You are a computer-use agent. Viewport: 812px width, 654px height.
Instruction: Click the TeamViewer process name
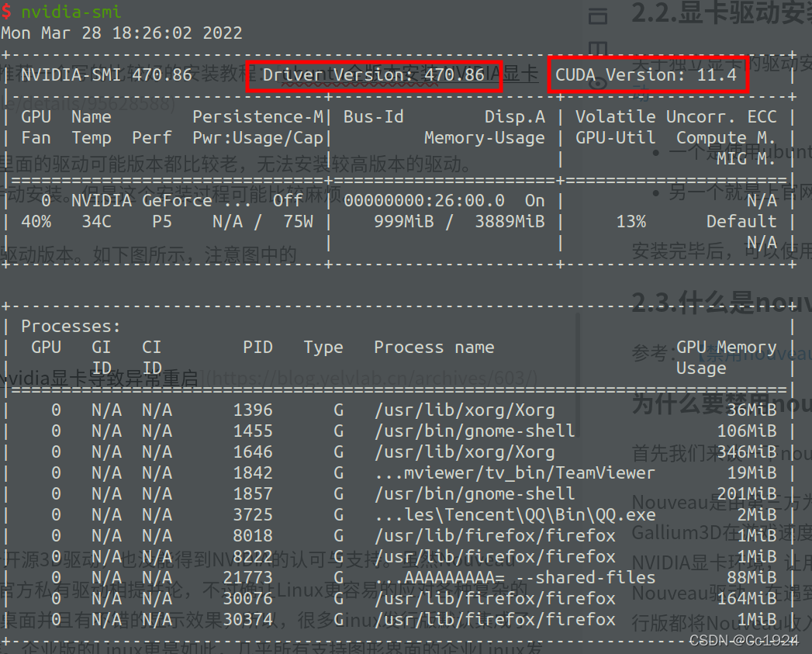point(515,473)
